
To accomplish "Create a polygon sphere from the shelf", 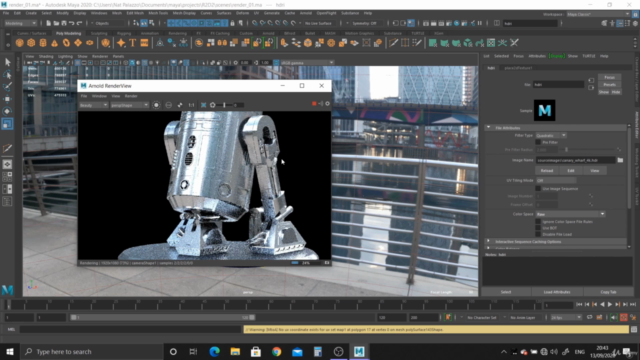I will [x=19, y=43].
